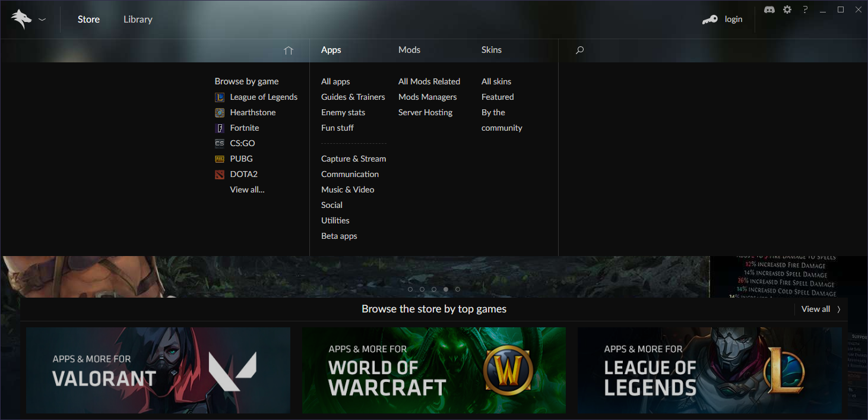Viewport: 868px width, 420px height.
Task: Choose PUBG in Browse by game
Action: [242, 159]
